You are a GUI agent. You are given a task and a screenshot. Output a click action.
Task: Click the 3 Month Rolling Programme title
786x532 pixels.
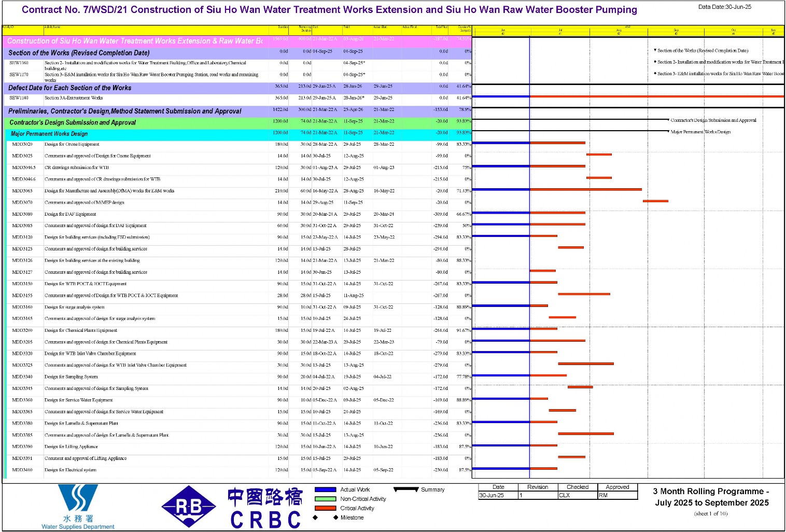pos(711,497)
